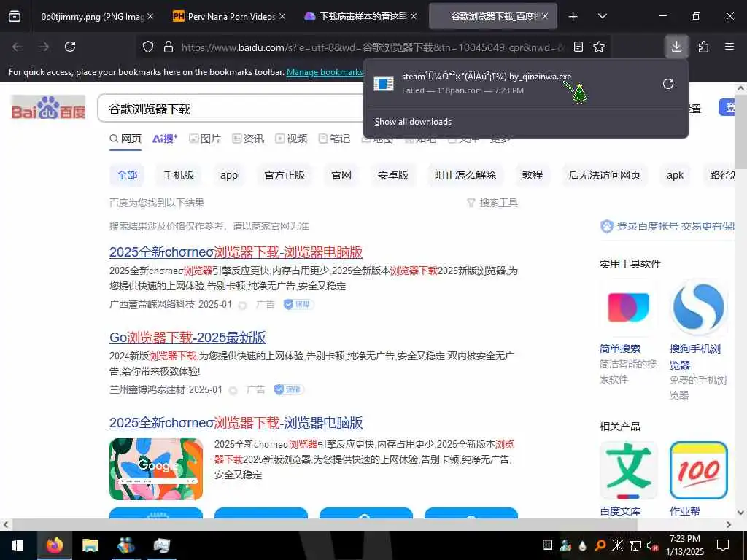The width and height of the screenshot is (747, 560).
Task: Click 保障 badge under 兰州鑫博鸿泰建材
Action: [x=289, y=389]
